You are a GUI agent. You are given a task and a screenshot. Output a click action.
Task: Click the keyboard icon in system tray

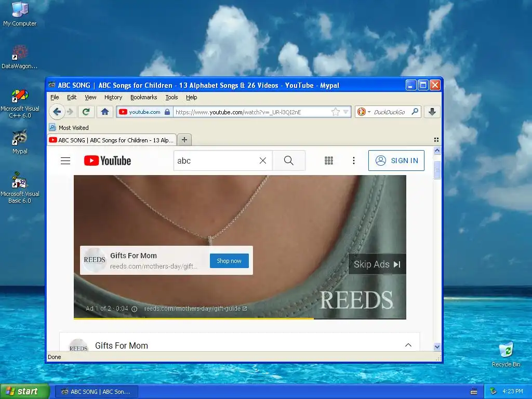click(x=474, y=392)
